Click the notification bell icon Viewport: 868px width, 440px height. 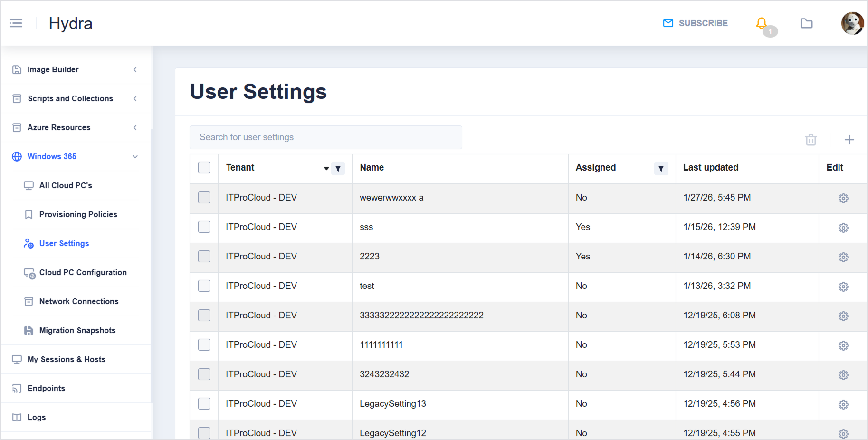(x=761, y=23)
